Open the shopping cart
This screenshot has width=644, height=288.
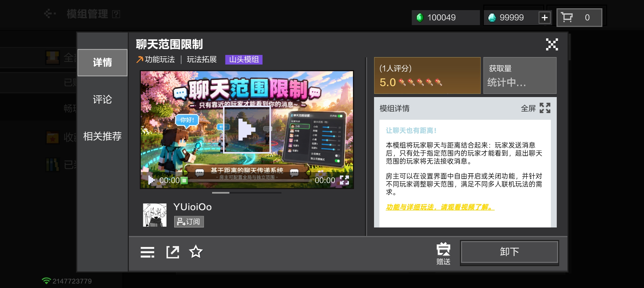pos(579,18)
